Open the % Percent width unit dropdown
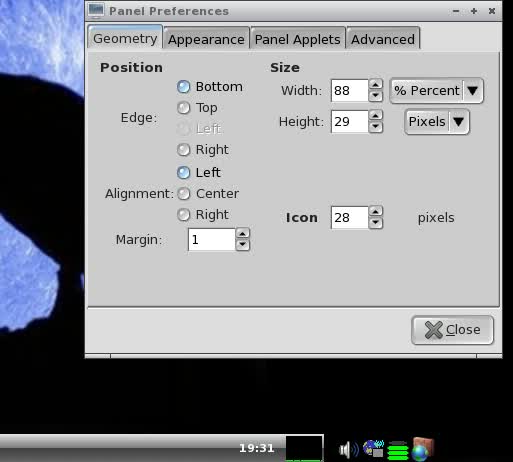This screenshot has width=513, height=462. pos(436,91)
